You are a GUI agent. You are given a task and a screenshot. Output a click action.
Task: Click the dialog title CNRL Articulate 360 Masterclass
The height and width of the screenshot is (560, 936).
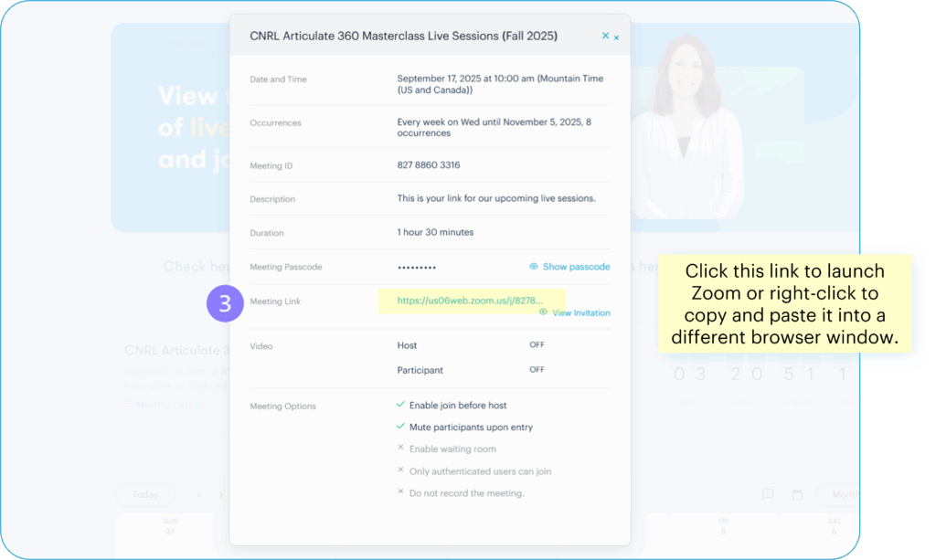[x=403, y=36]
